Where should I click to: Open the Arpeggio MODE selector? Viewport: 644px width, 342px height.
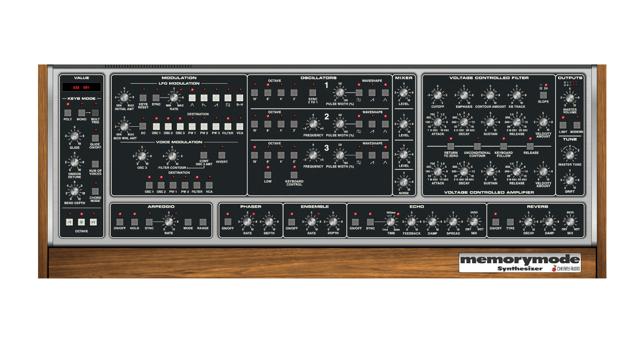point(188,222)
